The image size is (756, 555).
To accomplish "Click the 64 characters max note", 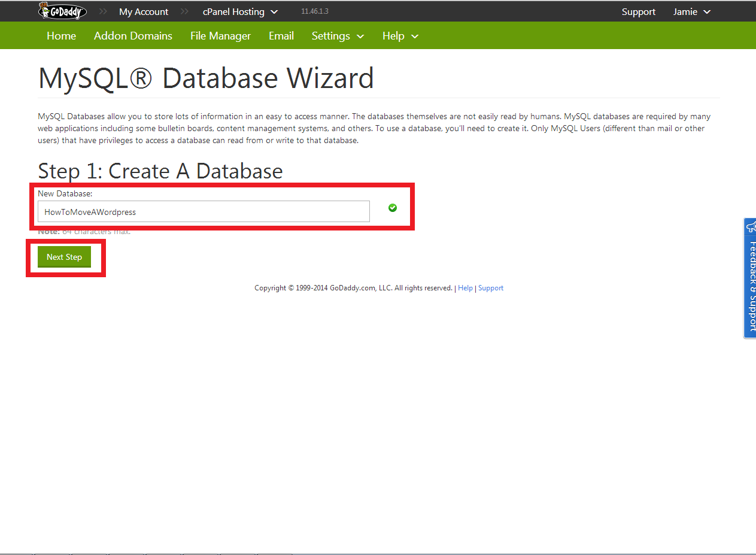I will pyautogui.click(x=84, y=231).
